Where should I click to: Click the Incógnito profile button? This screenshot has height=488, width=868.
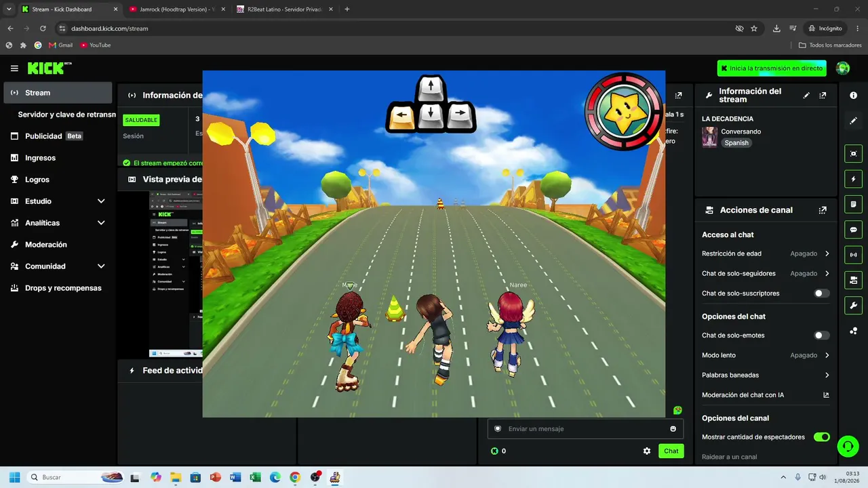[825, 28]
